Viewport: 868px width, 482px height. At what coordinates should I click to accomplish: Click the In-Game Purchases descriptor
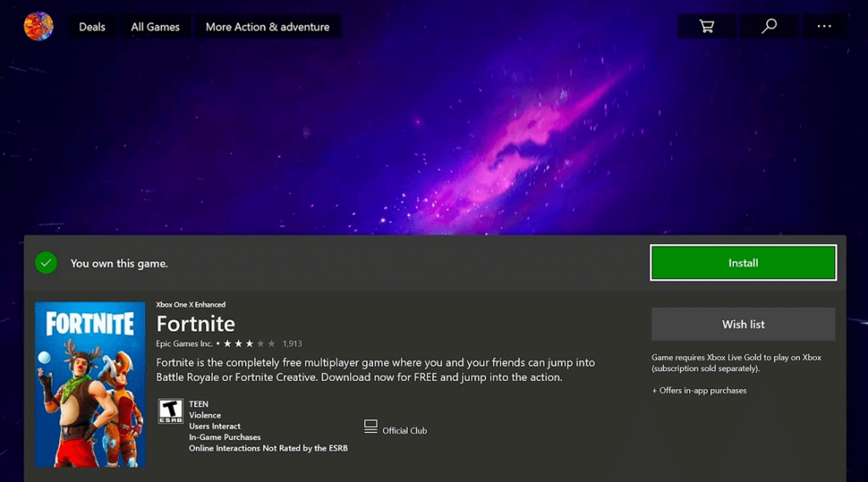point(225,437)
